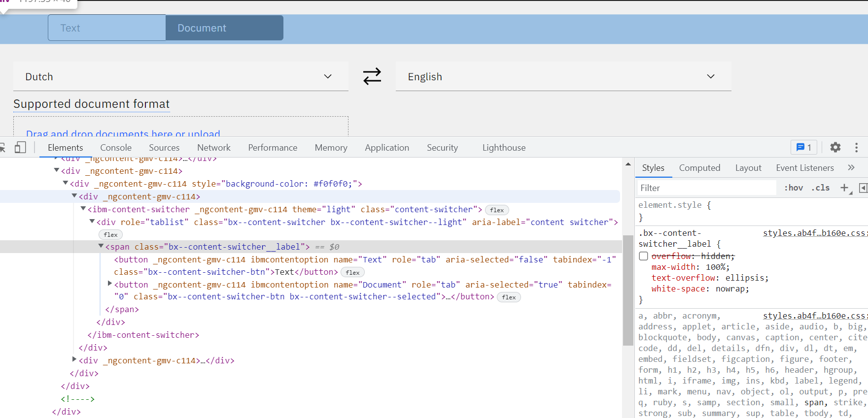
Task: Open styles.ab4f link for content-switcher label rule
Action: tap(815, 233)
